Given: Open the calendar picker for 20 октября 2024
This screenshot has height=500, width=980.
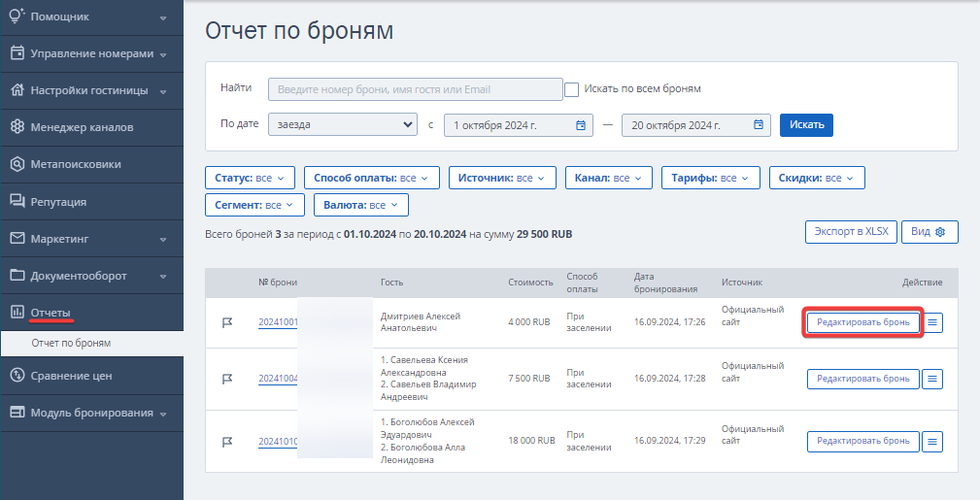Looking at the screenshot, I should click(759, 125).
